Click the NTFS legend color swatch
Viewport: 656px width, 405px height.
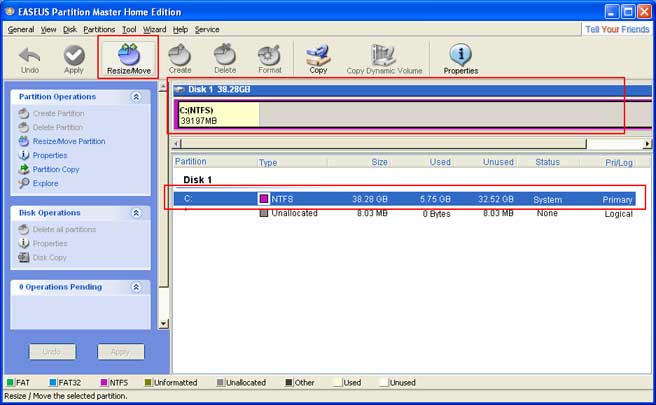(104, 382)
